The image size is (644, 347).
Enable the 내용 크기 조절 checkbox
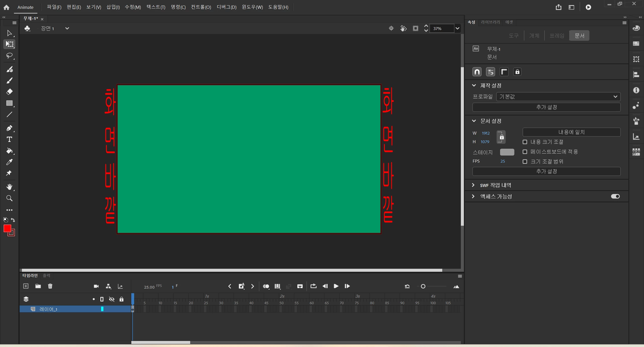click(x=525, y=142)
